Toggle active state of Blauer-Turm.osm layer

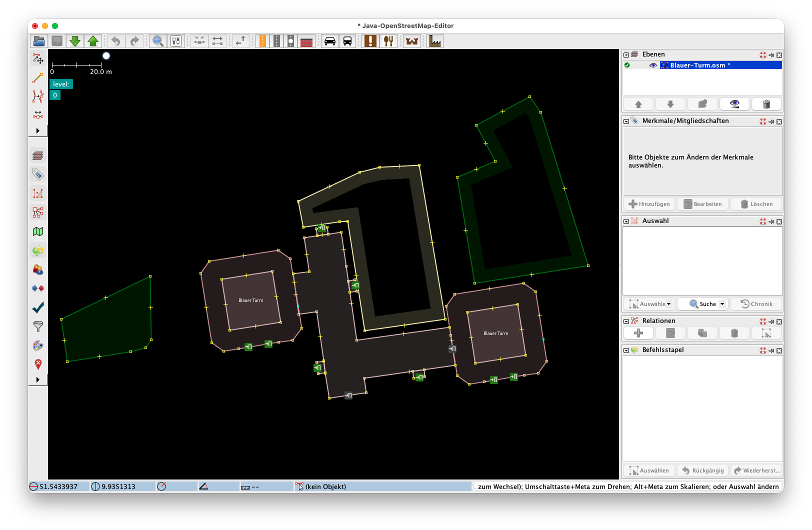(x=627, y=65)
